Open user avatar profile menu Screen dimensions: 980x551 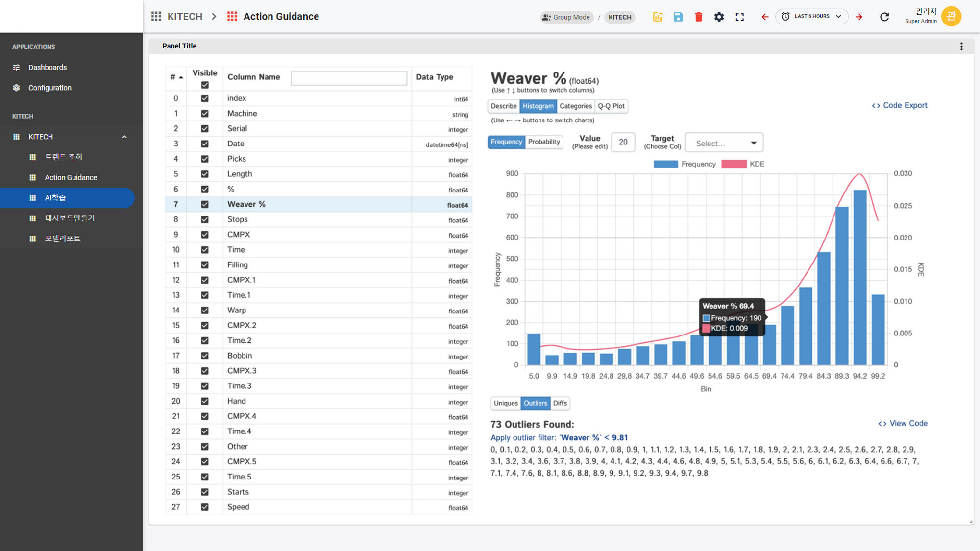point(951,16)
